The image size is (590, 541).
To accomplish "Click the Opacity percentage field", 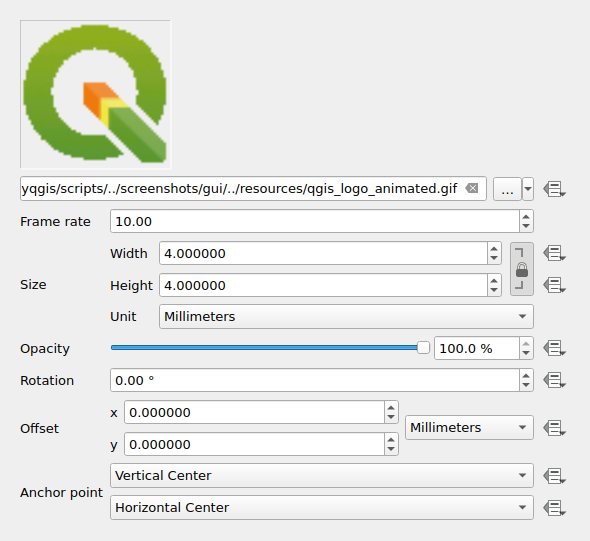I will (x=477, y=348).
